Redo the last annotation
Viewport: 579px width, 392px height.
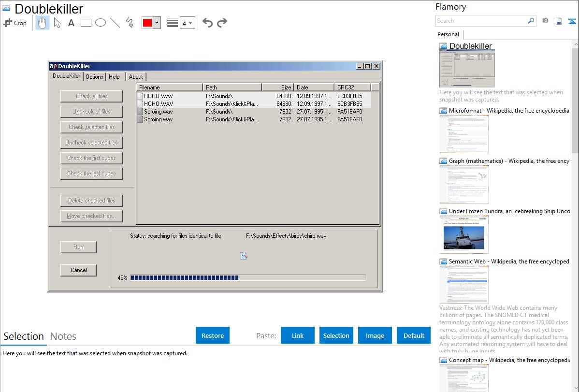coord(222,23)
